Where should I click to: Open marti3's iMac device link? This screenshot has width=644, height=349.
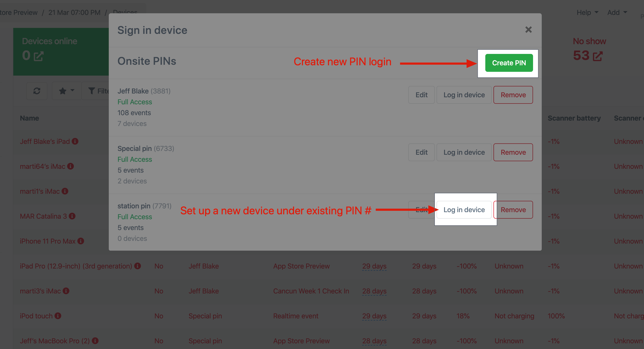40,291
